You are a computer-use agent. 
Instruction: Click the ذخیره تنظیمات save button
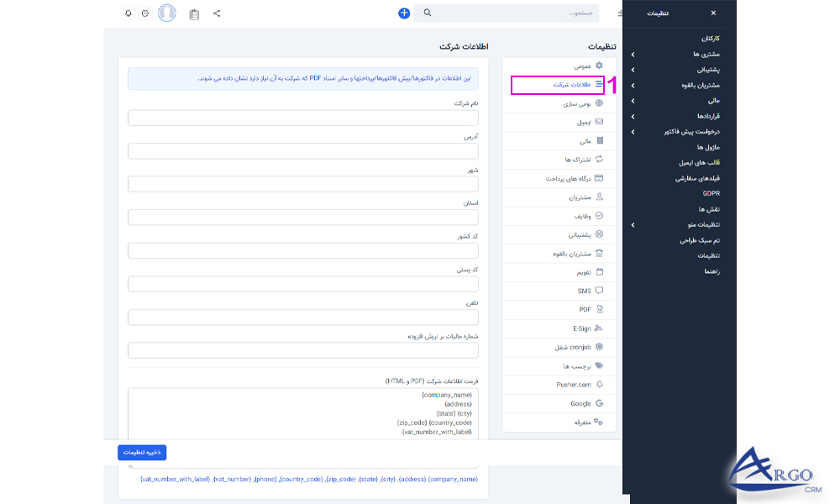point(144,452)
